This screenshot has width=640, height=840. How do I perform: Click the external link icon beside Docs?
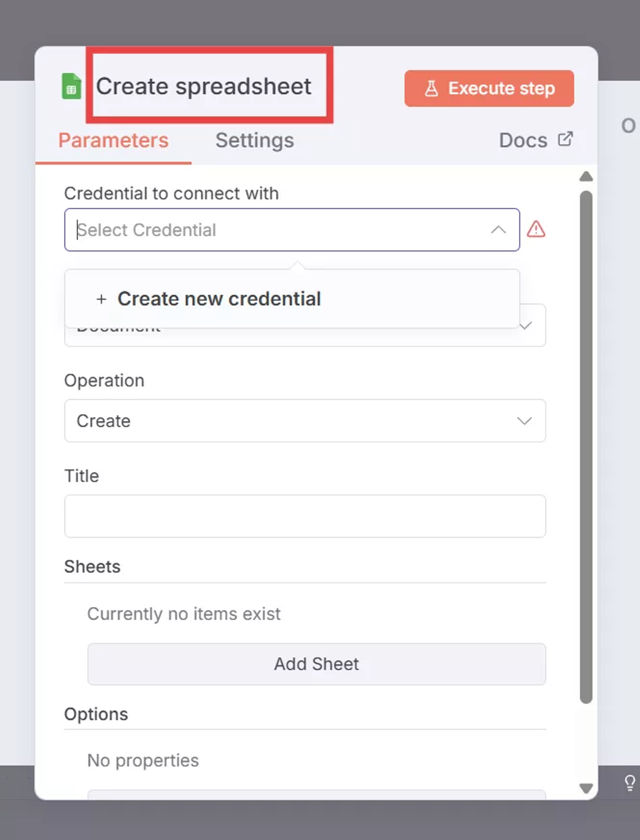pos(565,140)
